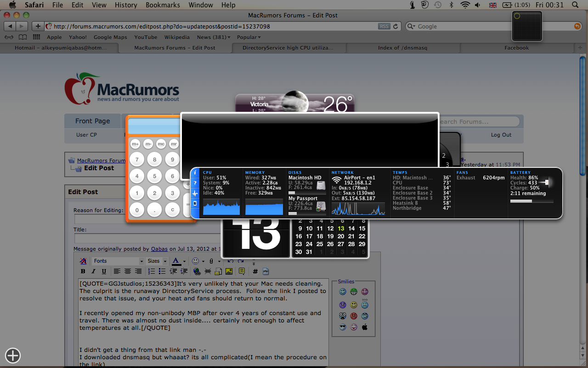The image size is (588, 368).
Task: Open the Fonts dropdown in editor
Action: (x=118, y=261)
